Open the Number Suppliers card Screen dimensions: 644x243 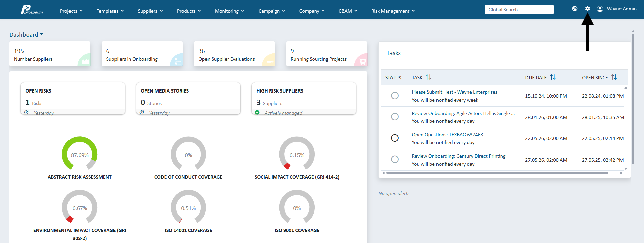[50, 54]
